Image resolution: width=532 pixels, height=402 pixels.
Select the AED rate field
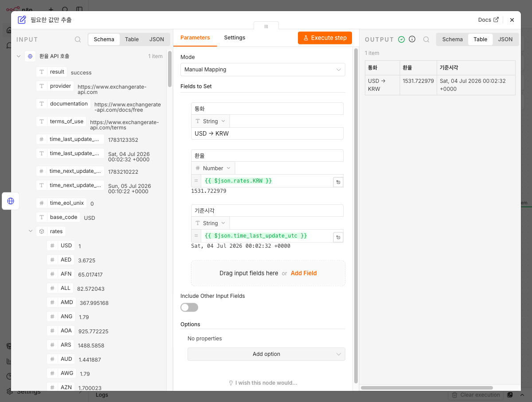[x=61, y=260]
